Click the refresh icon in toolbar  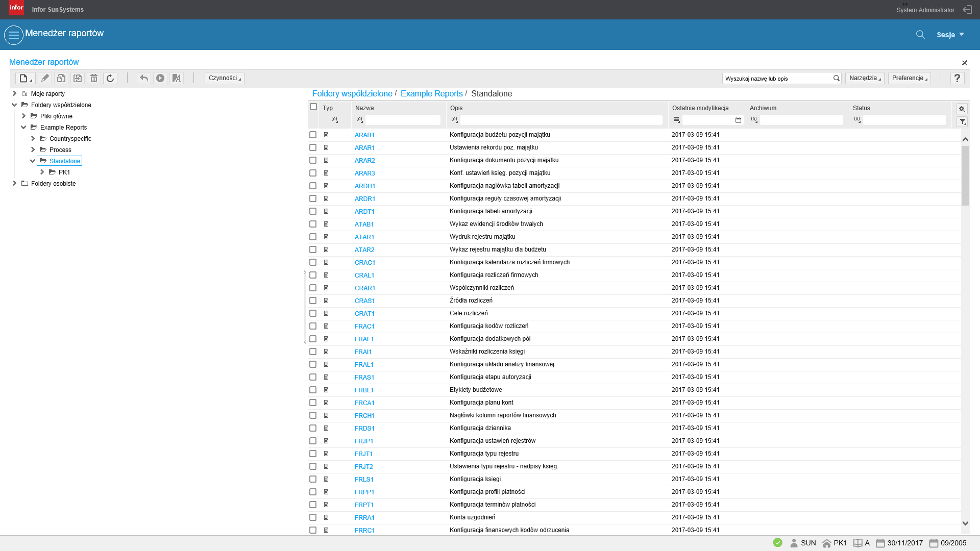110,78
